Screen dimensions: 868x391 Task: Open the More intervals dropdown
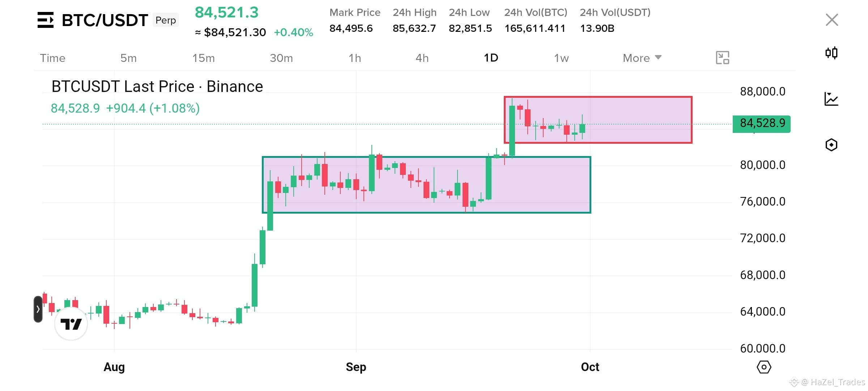pos(642,58)
